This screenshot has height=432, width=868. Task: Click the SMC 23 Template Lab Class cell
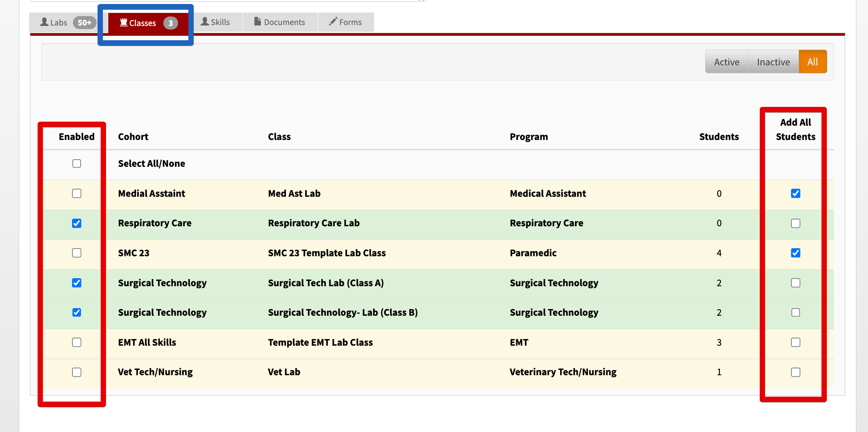(327, 253)
